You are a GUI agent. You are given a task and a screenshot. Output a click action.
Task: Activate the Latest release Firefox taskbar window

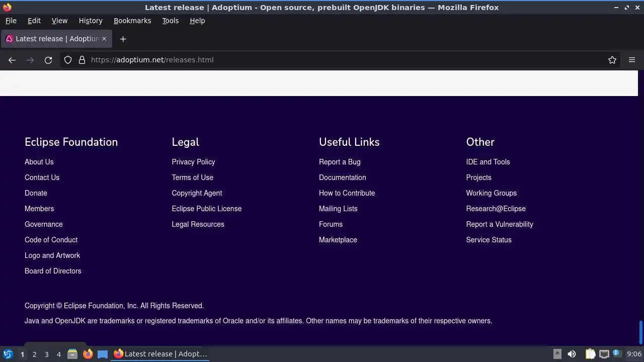(160, 354)
